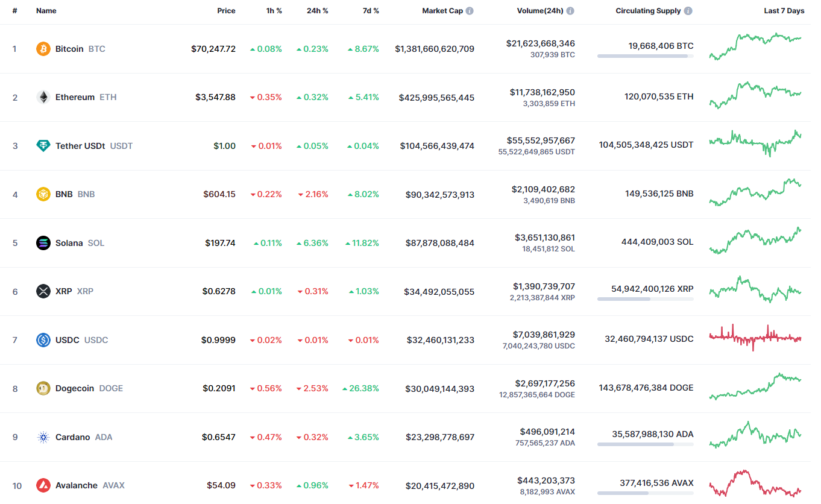Image resolution: width=821 pixels, height=504 pixels.
Task: Click Bitcoin's 24h volume amount
Action: click(540, 43)
